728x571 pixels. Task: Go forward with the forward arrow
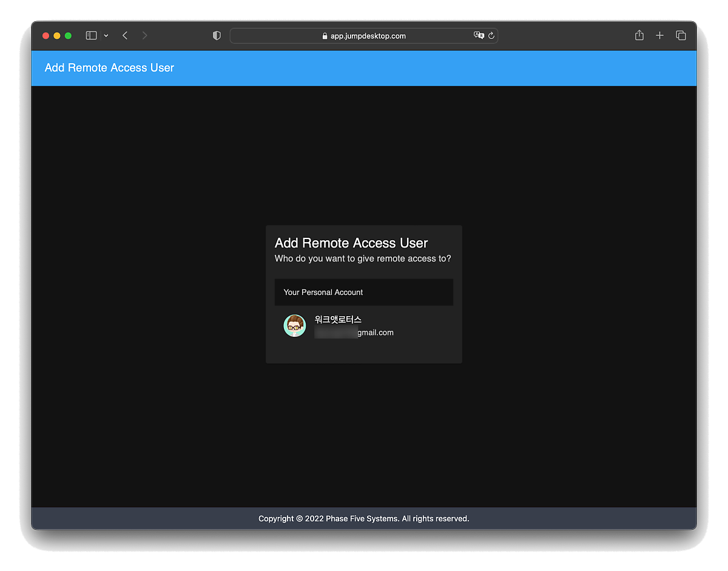[144, 36]
